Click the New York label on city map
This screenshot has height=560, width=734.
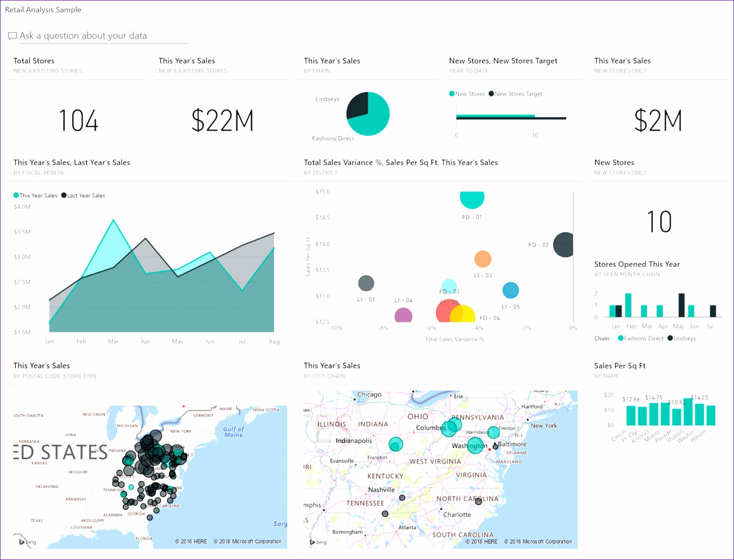[x=544, y=425]
